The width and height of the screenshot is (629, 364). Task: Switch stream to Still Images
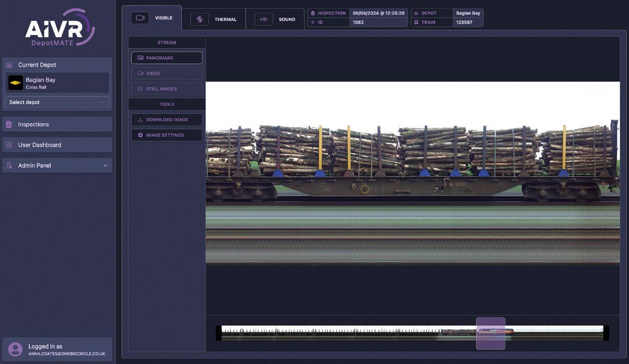click(167, 89)
